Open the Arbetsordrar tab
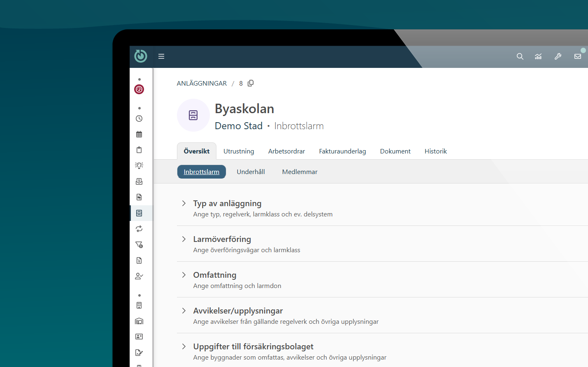The width and height of the screenshot is (588, 367). (x=286, y=151)
